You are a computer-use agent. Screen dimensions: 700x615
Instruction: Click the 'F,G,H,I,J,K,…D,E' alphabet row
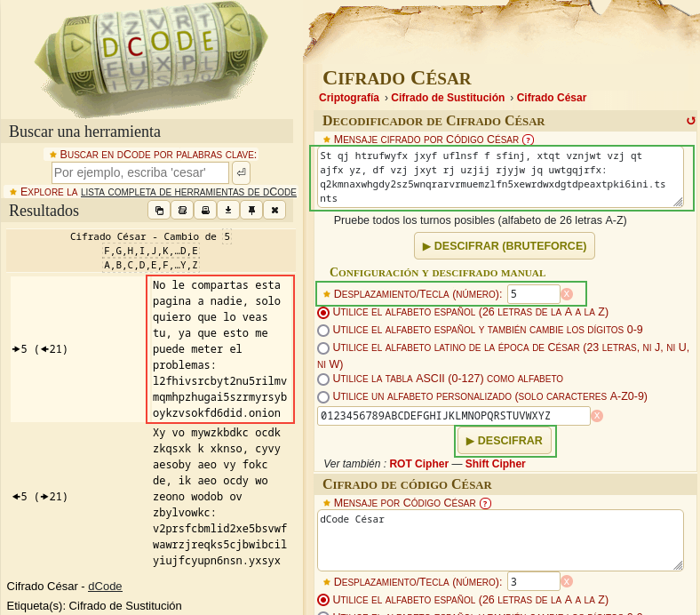150,251
